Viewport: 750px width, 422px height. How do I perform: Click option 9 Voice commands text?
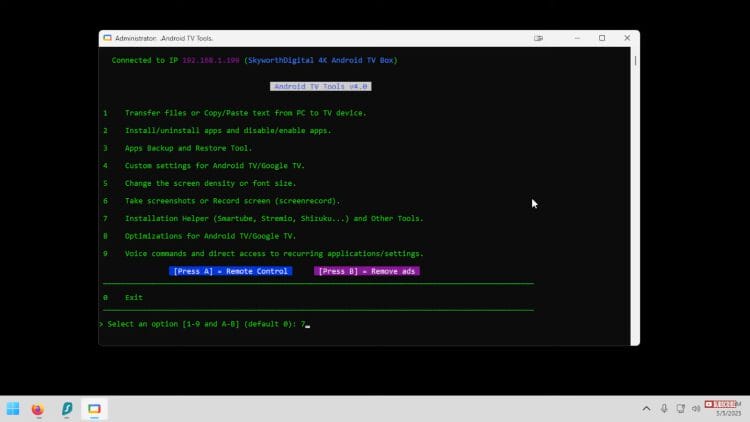point(274,254)
